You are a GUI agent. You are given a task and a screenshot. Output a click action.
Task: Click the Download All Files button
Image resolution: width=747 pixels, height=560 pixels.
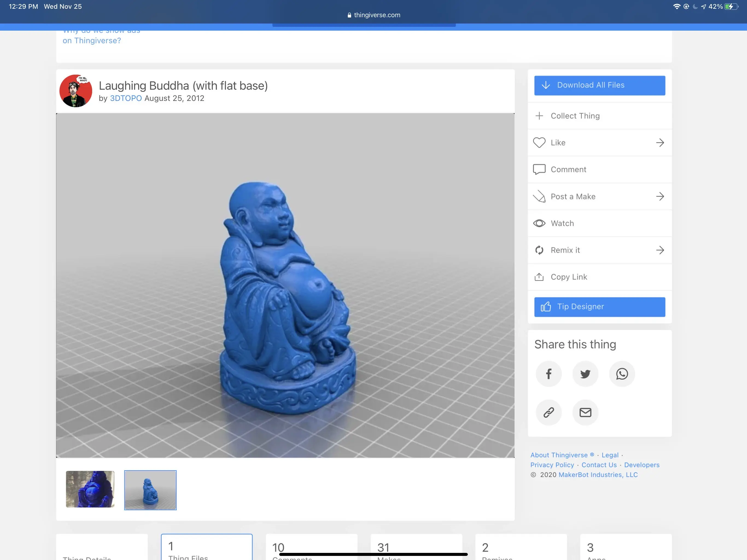pos(599,85)
